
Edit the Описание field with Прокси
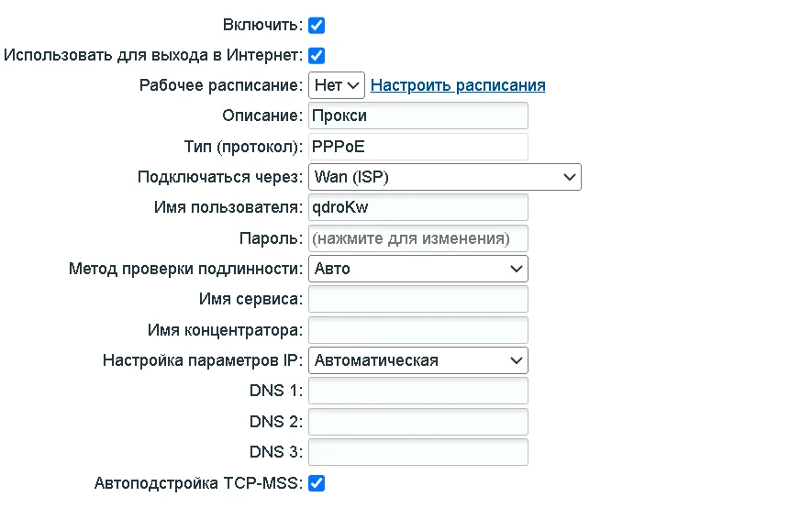418,116
